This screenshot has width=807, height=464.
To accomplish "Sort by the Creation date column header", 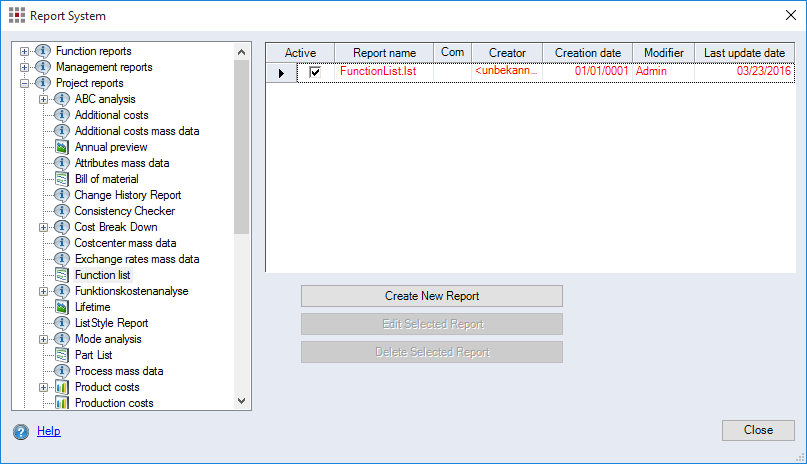I will pos(587,52).
